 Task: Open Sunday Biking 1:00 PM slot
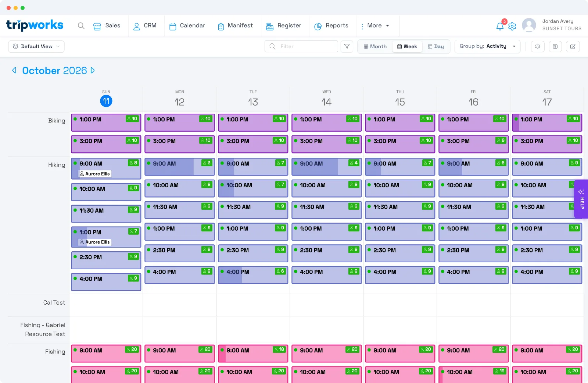[106, 123]
